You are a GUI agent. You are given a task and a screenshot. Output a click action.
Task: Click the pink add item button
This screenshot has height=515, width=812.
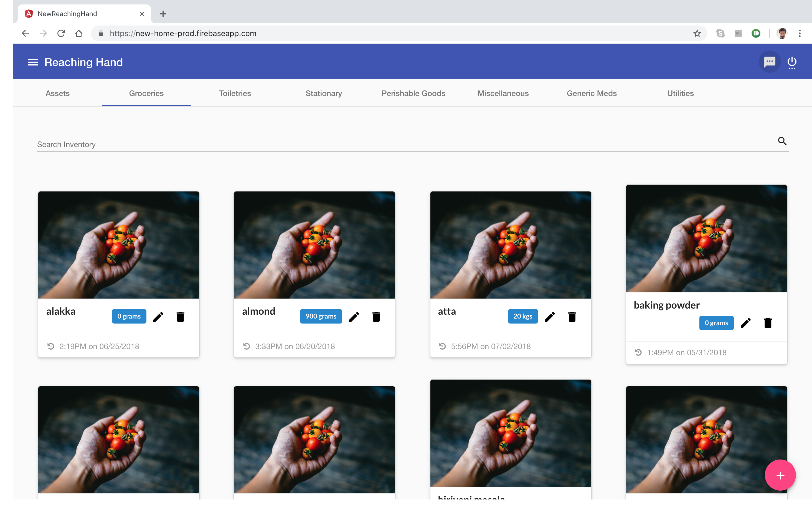click(780, 475)
